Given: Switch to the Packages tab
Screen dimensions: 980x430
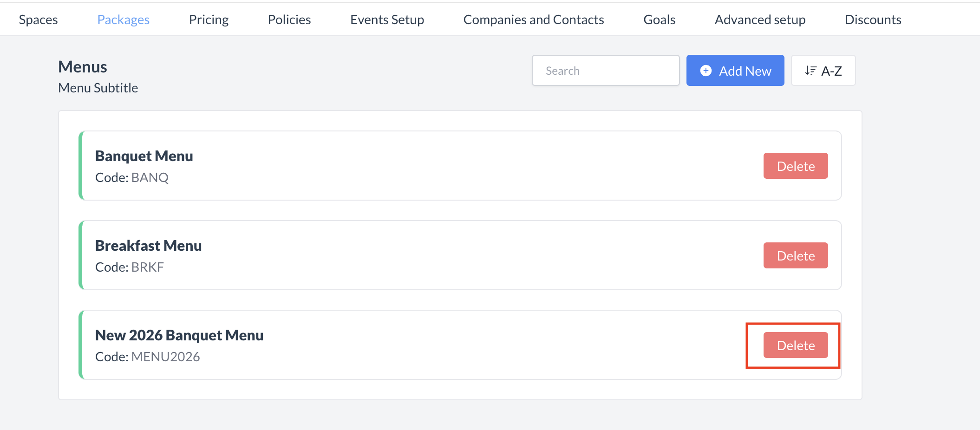Looking at the screenshot, I should pyautogui.click(x=123, y=20).
